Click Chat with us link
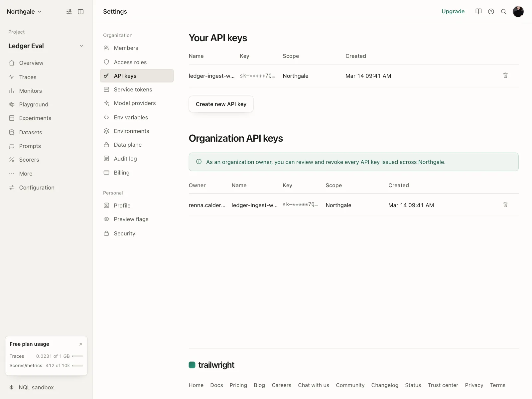The width and height of the screenshot is (532, 399). point(314,385)
